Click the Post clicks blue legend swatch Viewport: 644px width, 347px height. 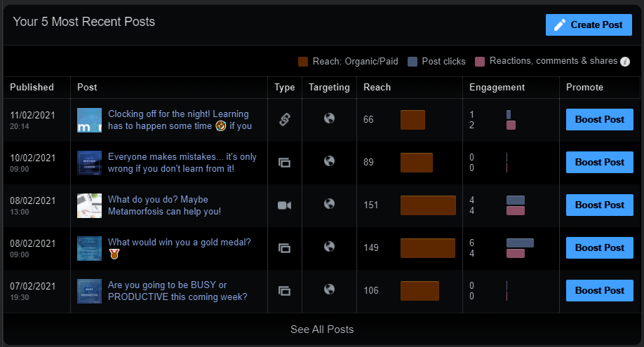tap(413, 62)
